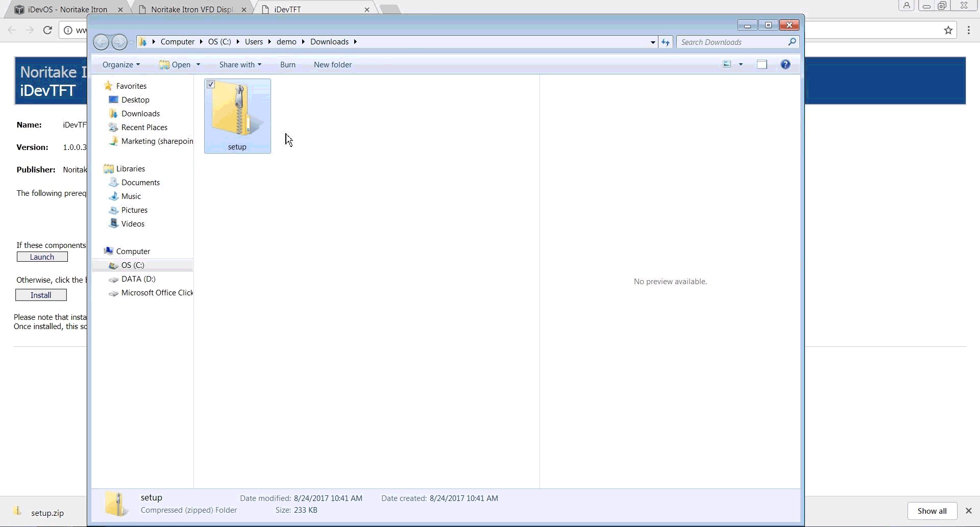The image size is (980, 527).
Task: Expand the Organize dropdown menu
Action: [121, 65]
